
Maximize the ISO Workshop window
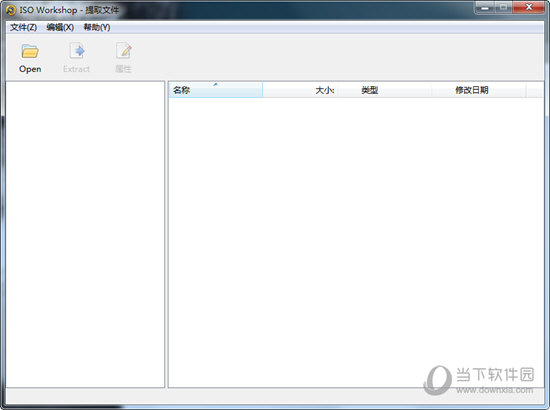pos(504,7)
